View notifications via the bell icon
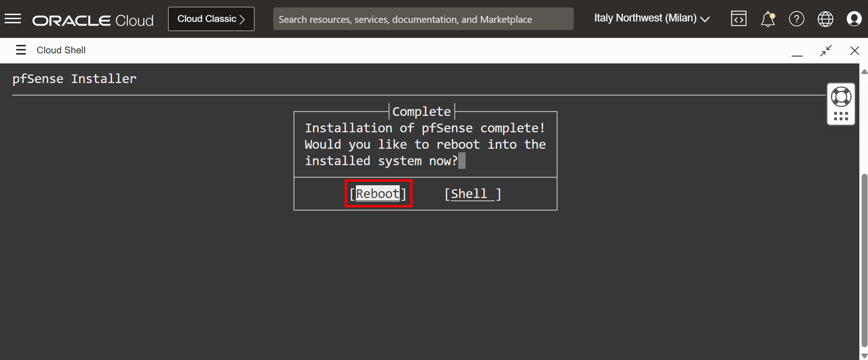This screenshot has height=360, width=868. [x=768, y=19]
